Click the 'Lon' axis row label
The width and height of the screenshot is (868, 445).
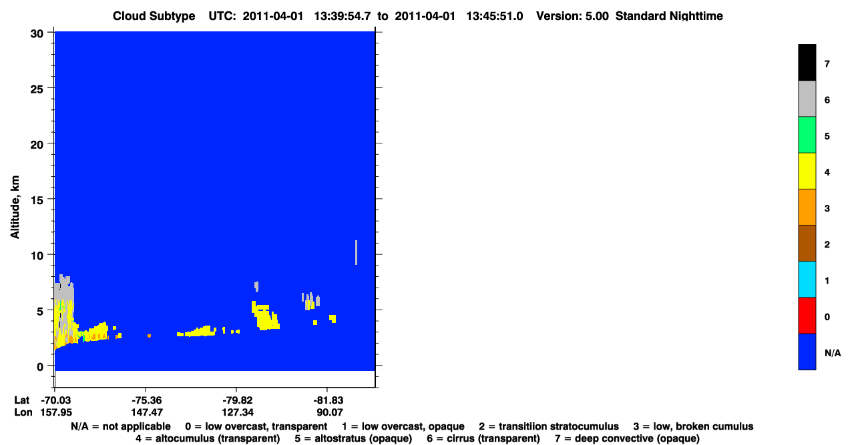[x=23, y=412]
